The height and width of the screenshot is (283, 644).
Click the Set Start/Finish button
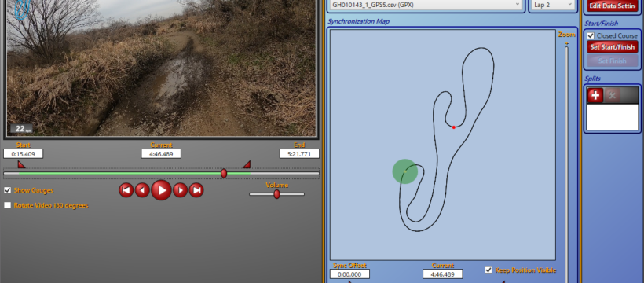pyautogui.click(x=613, y=47)
